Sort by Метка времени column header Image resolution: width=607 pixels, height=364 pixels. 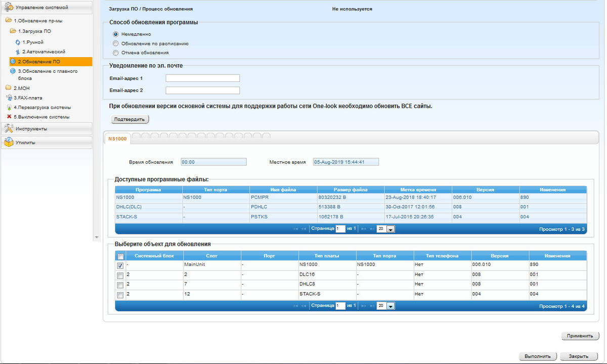click(418, 190)
